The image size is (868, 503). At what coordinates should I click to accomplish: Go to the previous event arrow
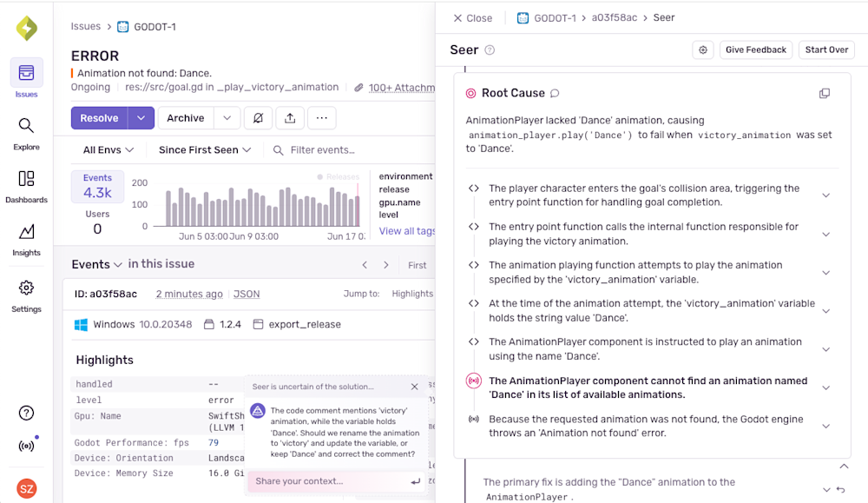[365, 265]
